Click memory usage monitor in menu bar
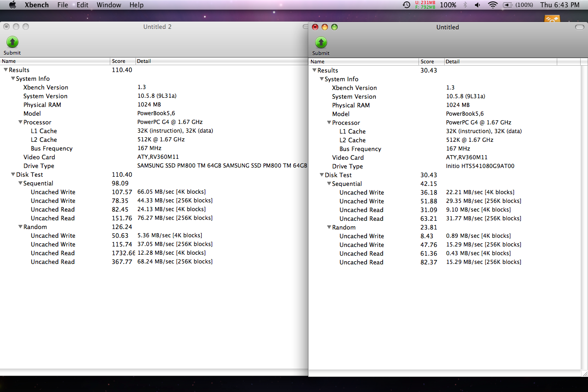 425,5
